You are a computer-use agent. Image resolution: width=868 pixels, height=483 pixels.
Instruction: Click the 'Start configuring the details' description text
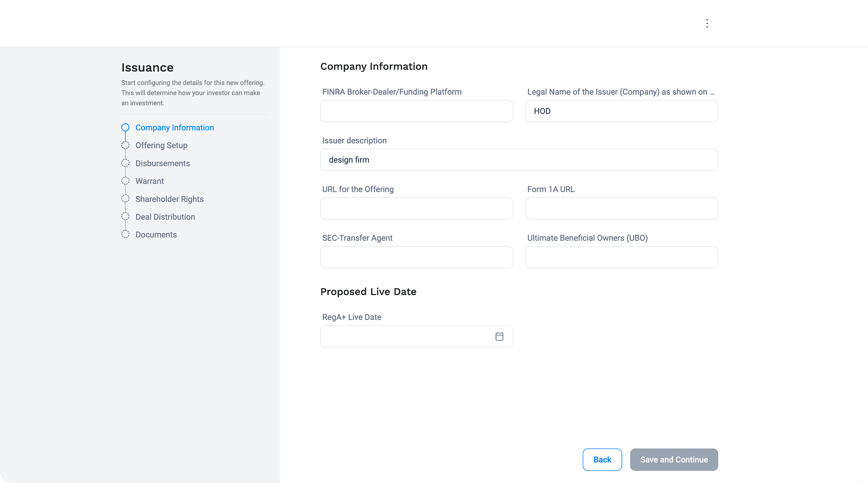click(193, 93)
